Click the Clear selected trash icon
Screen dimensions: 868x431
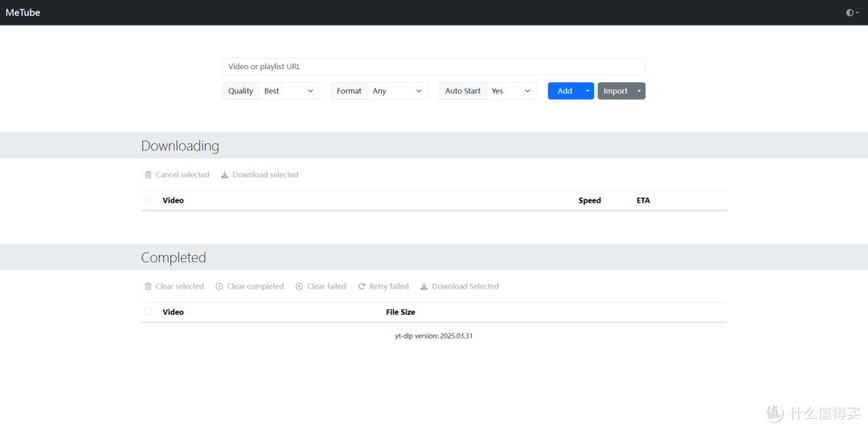tap(149, 286)
